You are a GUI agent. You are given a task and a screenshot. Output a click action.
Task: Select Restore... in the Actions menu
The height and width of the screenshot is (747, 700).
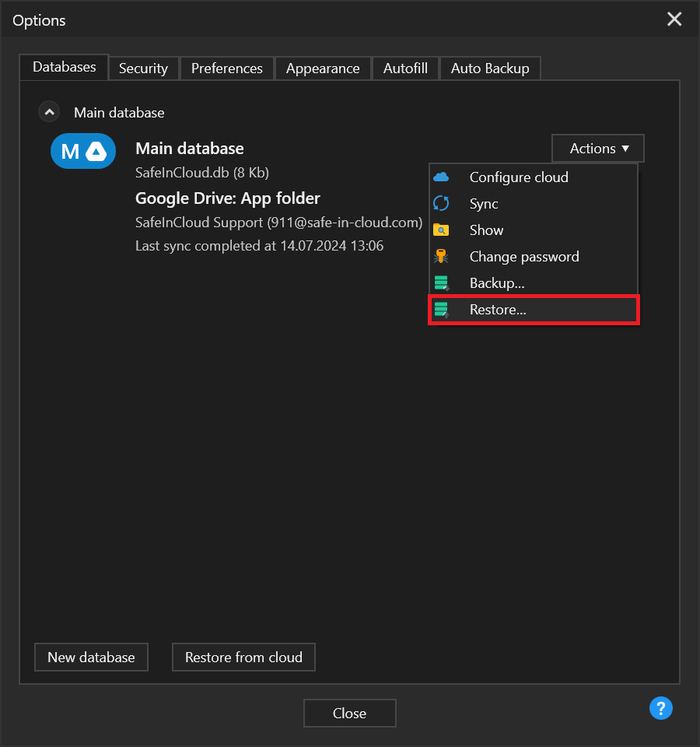pos(534,310)
